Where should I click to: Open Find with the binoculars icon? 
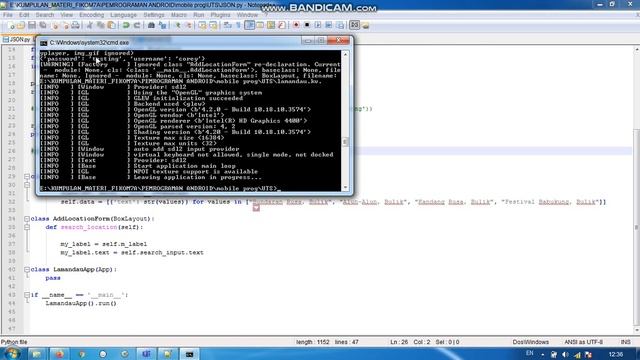coord(151,25)
